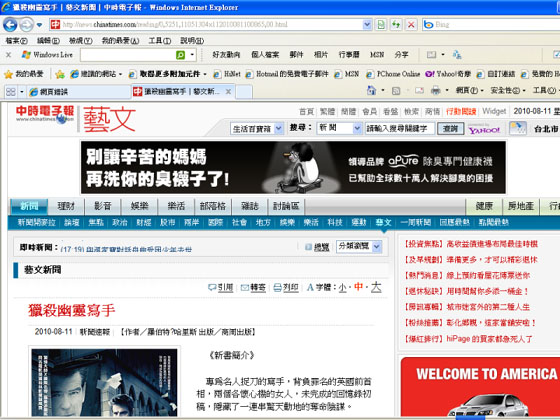Click the aPure socks banner advertisement
The height and width of the screenshot is (420, 560).
[x=293, y=168]
